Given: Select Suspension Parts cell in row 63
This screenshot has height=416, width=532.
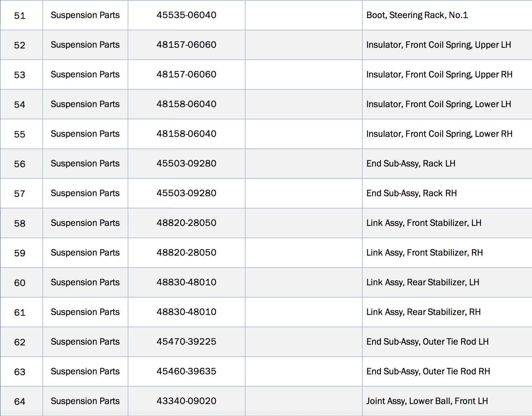Looking at the screenshot, I should pyautogui.click(x=85, y=371).
